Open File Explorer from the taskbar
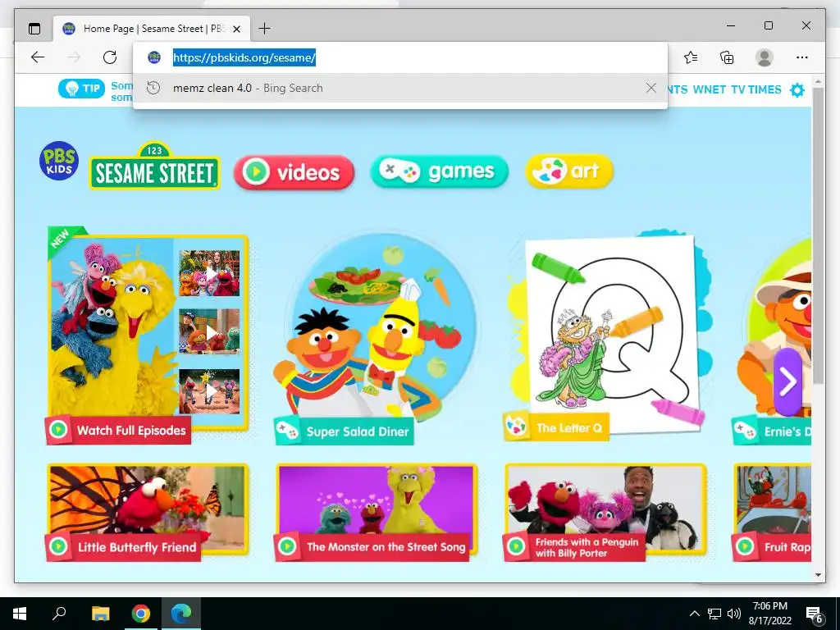Viewport: 840px width, 630px height. click(100, 614)
